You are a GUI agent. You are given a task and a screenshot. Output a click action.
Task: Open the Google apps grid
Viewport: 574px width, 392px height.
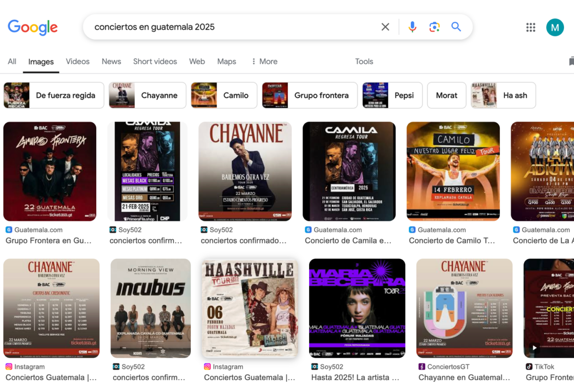tap(530, 27)
